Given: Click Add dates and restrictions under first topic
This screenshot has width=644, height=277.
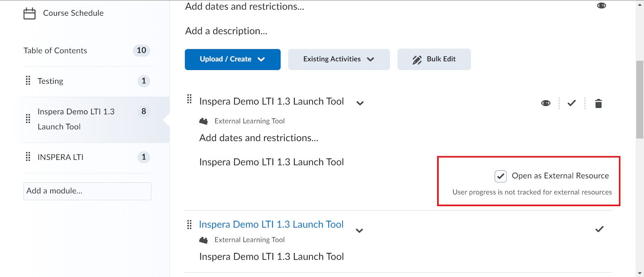Looking at the screenshot, I should point(259,138).
